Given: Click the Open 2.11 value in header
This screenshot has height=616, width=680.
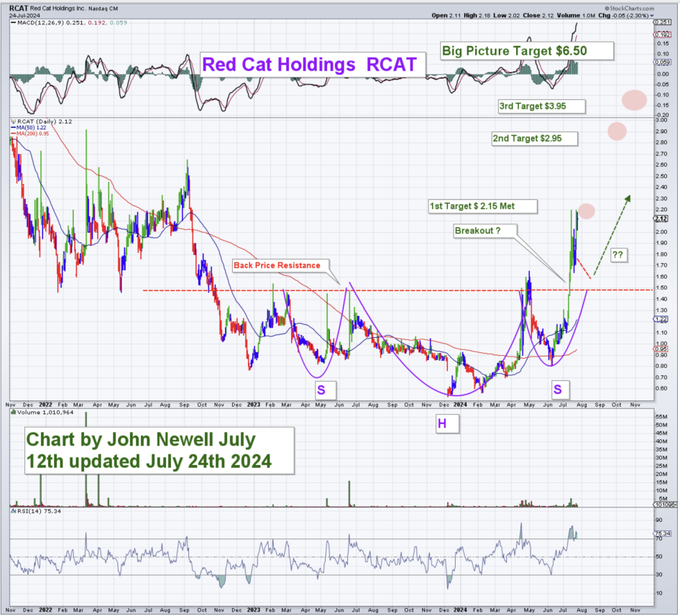Looking at the screenshot, I should (x=446, y=16).
